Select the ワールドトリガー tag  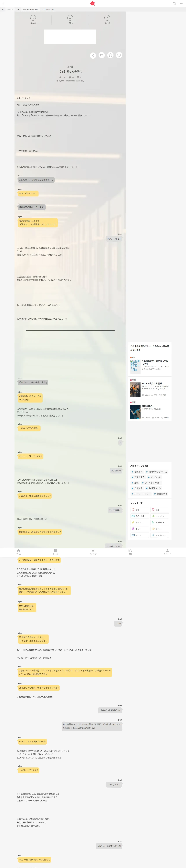tap(151, 483)
